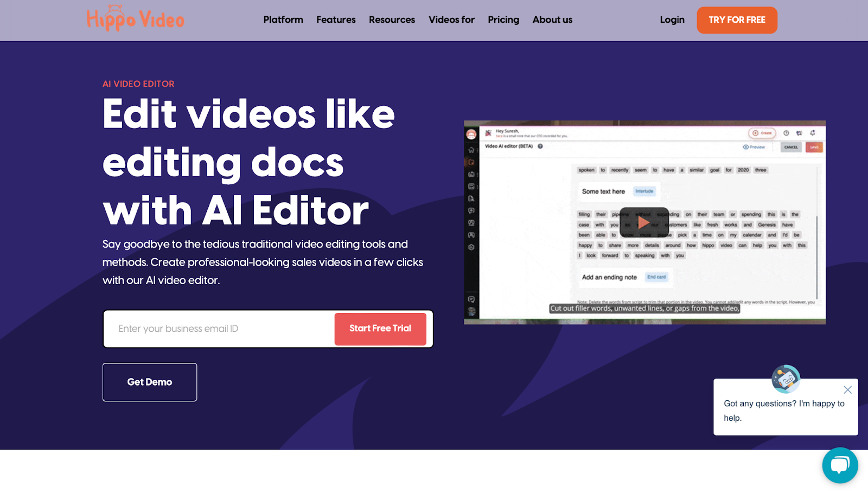Click the business email input field
Viewport: 868px width, 493px height.
point(219,329)
